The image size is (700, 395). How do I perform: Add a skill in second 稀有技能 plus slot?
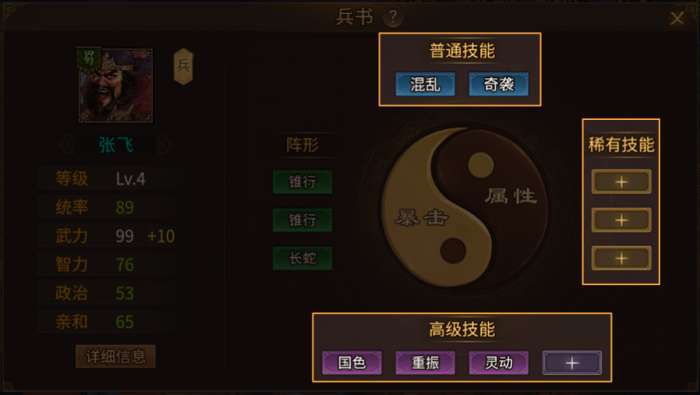tap(621, 220)
